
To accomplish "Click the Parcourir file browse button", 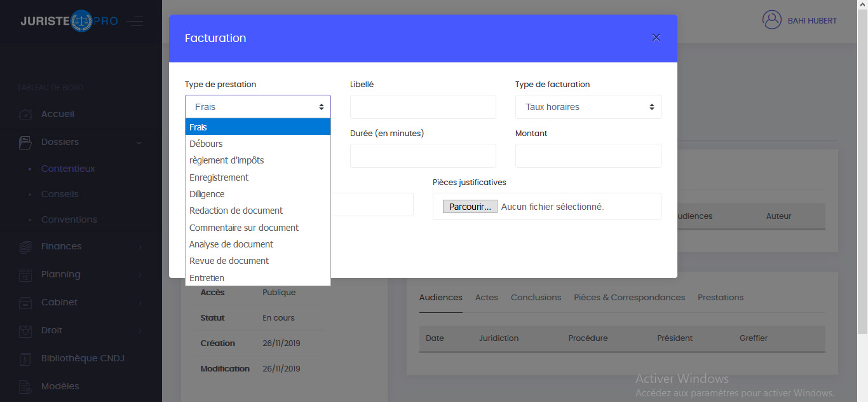I will tap(470, 207).
